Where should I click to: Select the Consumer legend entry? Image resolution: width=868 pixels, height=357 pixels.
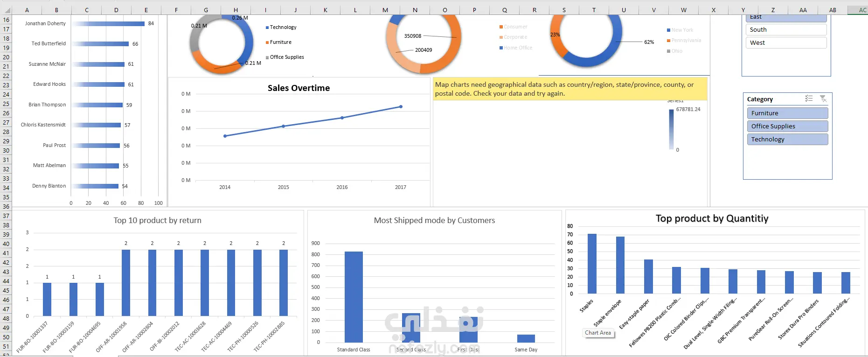(513, 27)
